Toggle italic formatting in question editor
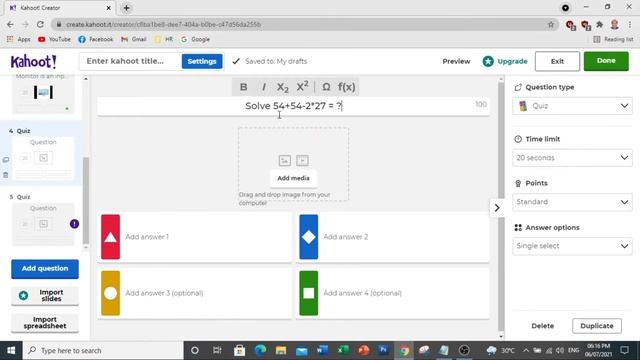 pos(264,87)
